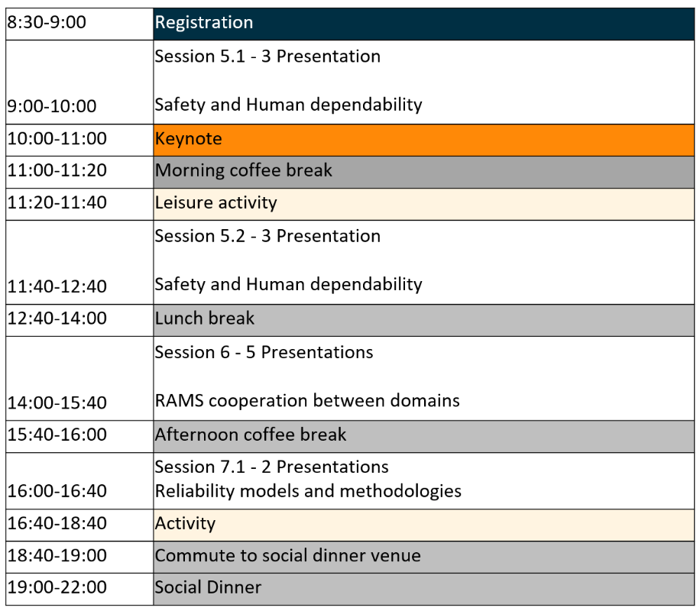The height and width of the screenshot is (611, 700).
Task: Select the 9:00-10:00 time cell
Action: [x=79, y=105]
